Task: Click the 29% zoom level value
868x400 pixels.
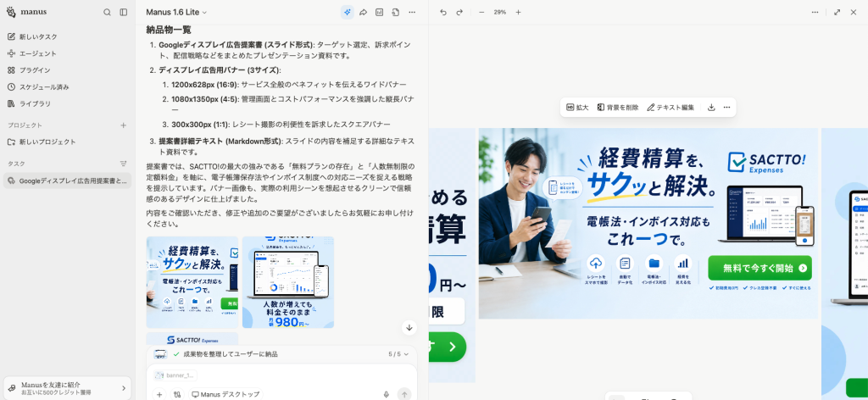Action: [x=500, y=12]
